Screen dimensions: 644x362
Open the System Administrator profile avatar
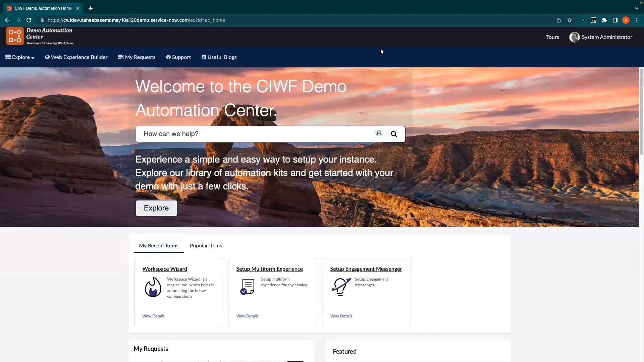[x=574, y=37]
